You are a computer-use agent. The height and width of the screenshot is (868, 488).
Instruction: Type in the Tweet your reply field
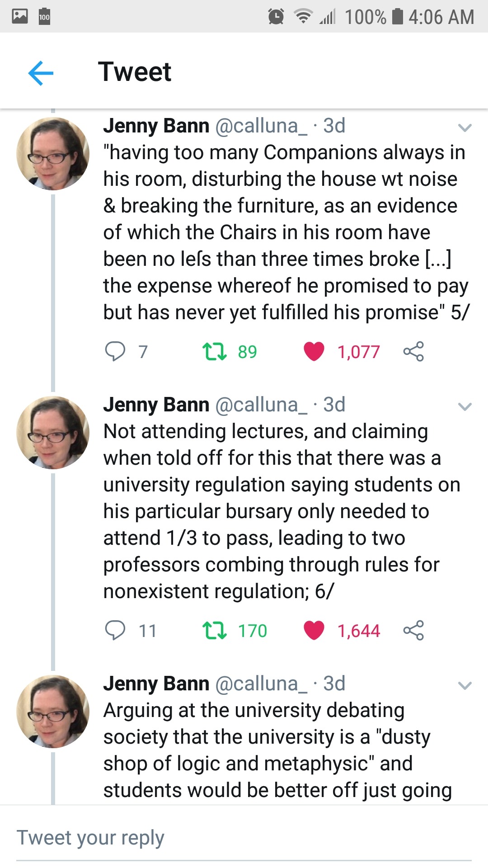[x=244, y=838]
